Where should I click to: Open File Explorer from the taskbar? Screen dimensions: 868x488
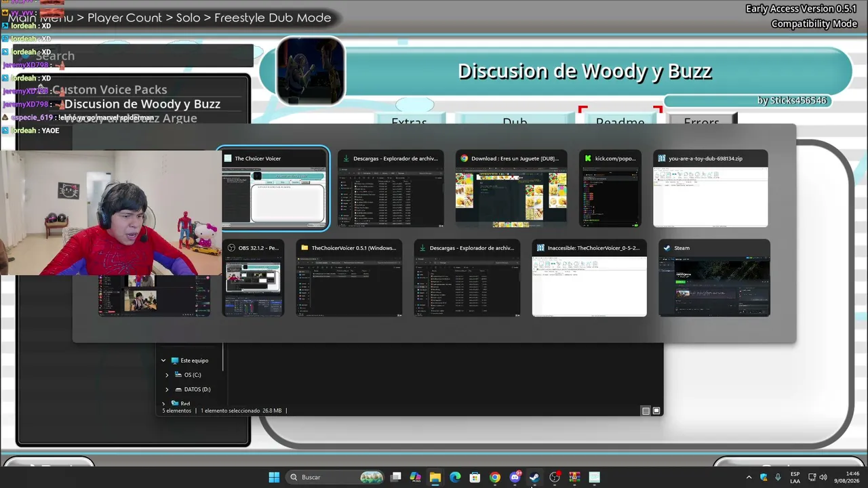point(435,477)
